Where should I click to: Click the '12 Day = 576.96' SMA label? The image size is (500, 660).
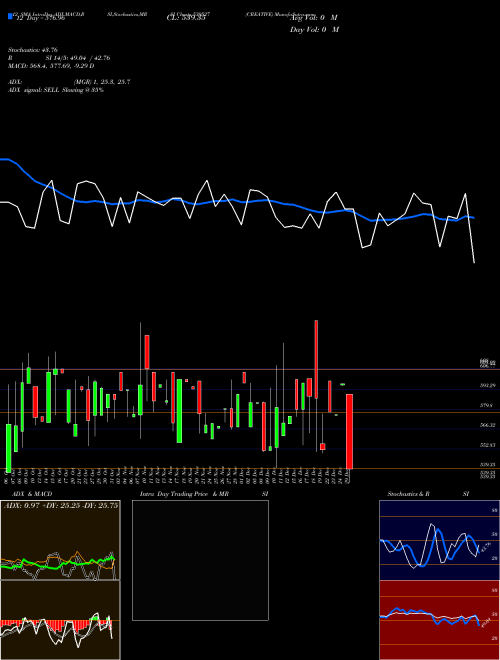click(x=40, y=18)
